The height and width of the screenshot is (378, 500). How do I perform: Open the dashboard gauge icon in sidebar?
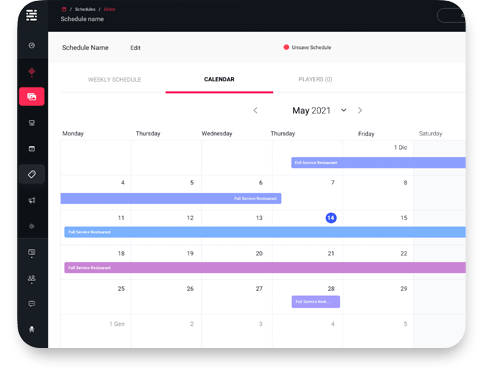pyautogui.click(x=32, y=45)
